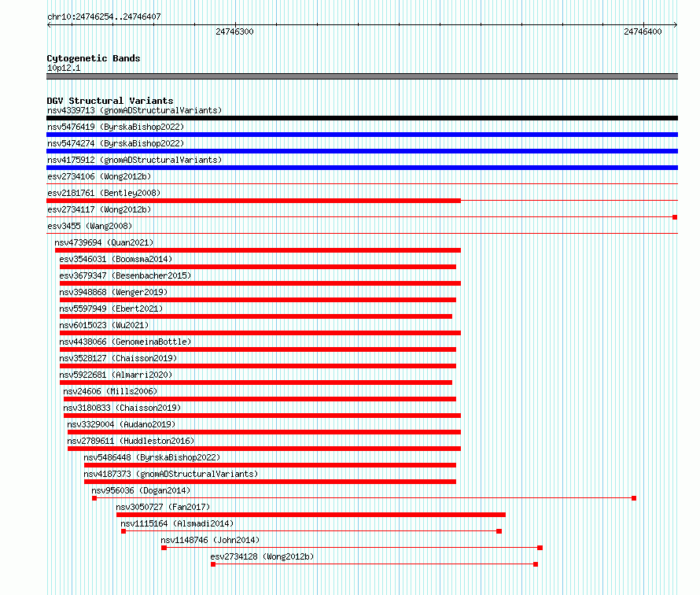Click the red bar under nsv5486448

pyautogui.click(x=270, y=465)
